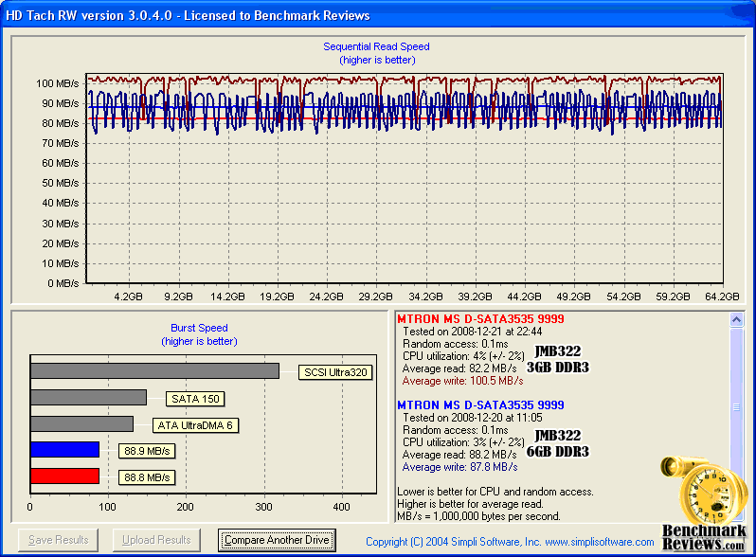The height and width of the screenshot is (557, 756).
Task: Click the greyed Upload Results button
Action: point(156,540)
